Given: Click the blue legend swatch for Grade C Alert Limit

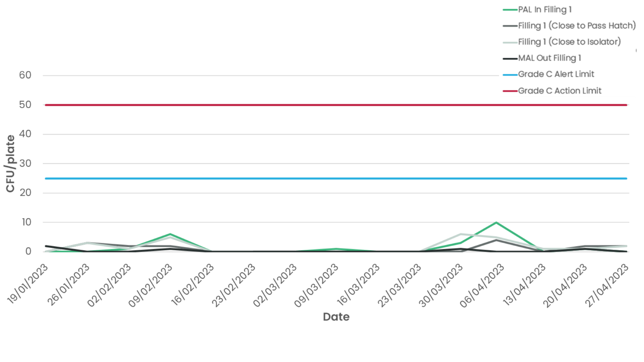Looking at the screenshot, I should 510,75.
